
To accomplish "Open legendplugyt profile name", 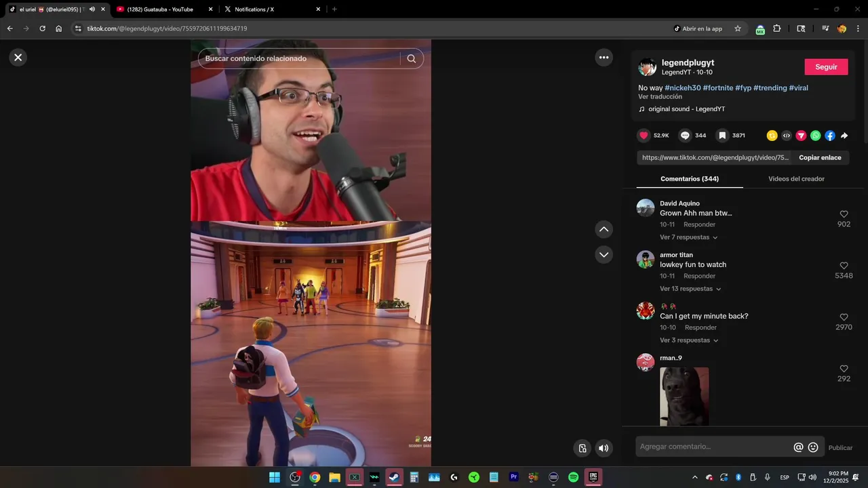I will coord(688,62).
